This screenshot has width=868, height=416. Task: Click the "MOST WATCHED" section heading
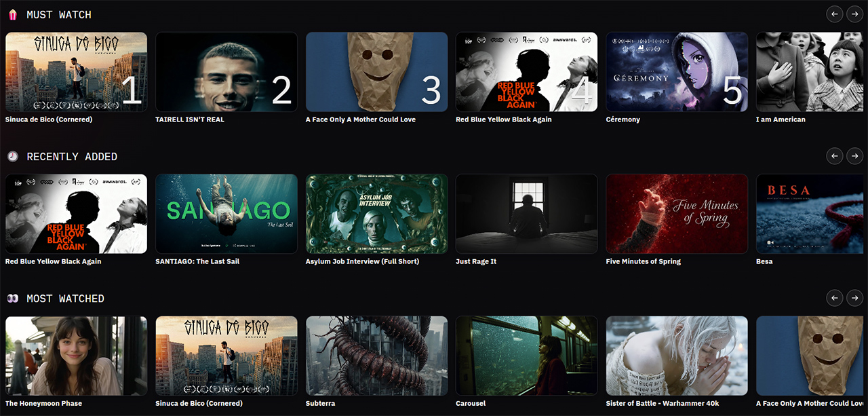point(66,299)
